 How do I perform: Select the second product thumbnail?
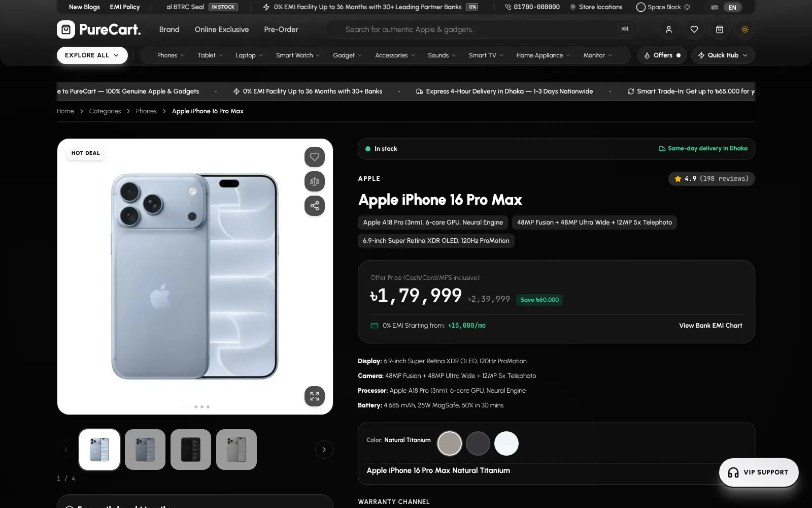pos(145,450)
